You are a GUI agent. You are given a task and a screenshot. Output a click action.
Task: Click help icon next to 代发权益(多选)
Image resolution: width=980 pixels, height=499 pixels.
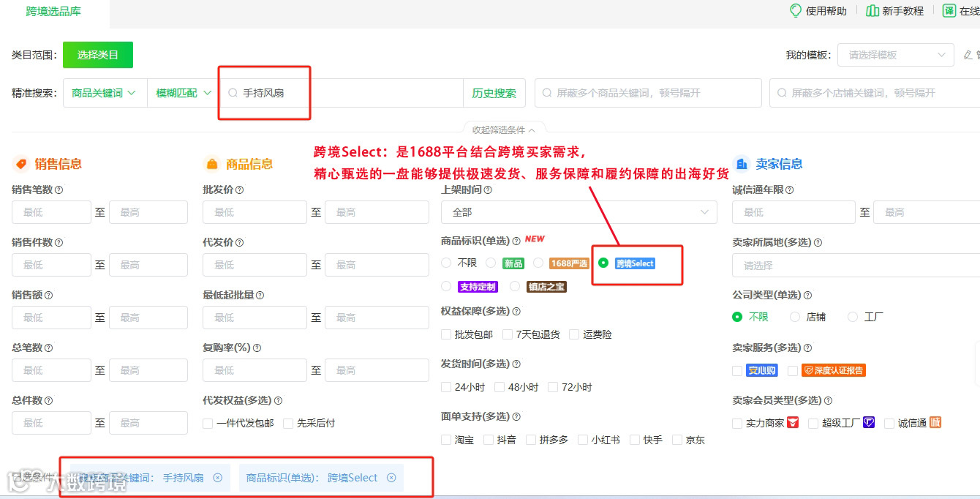[x=278, y=401]
